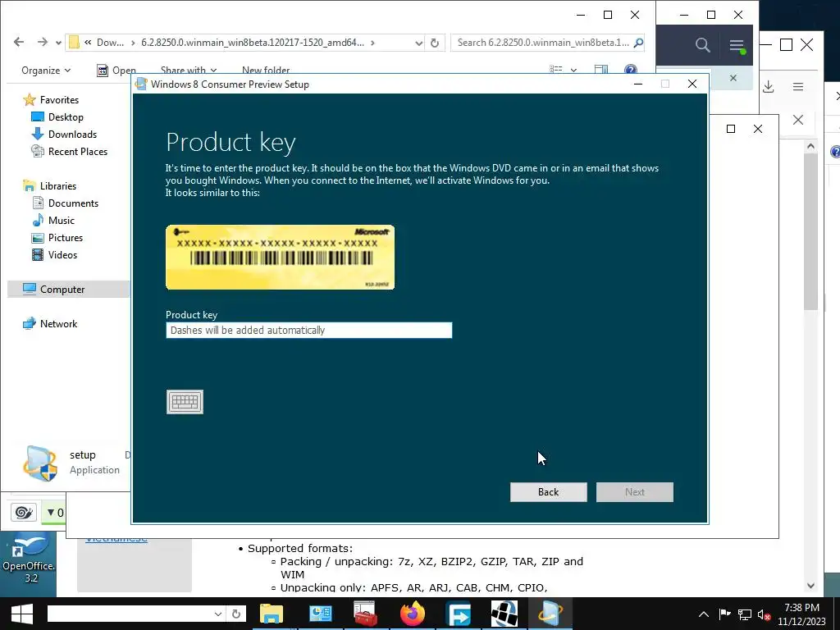Click the snail icon at bottom-left window
The width and height of the screenshot is (840, 630).
tap(24, 512)
